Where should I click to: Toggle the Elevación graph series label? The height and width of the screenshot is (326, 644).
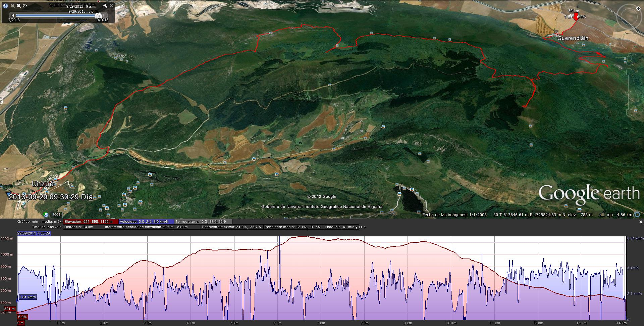(91, 222)
